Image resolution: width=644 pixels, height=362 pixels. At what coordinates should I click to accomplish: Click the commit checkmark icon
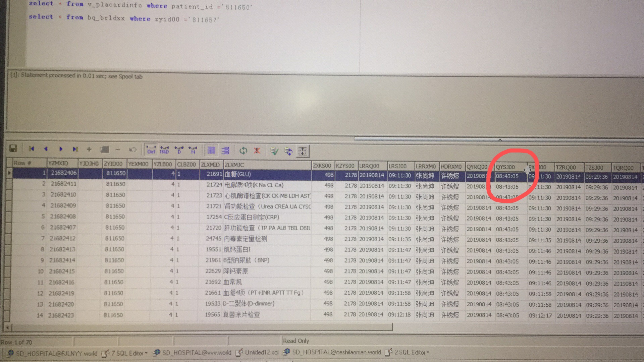pyautogui.click(x=274, y=151)
